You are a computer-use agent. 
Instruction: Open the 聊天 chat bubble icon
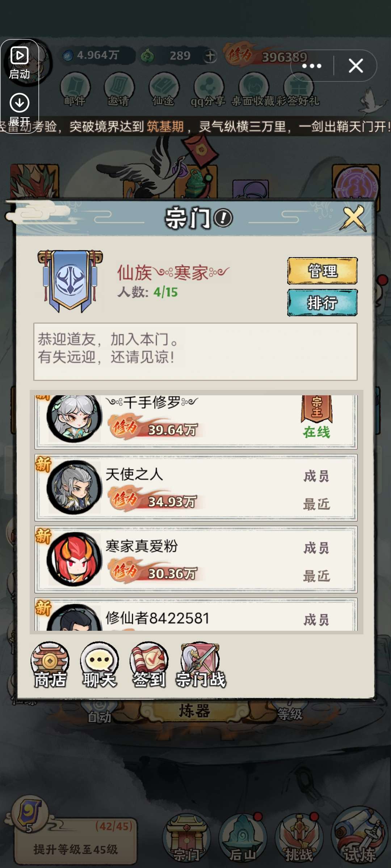point(100,665)
